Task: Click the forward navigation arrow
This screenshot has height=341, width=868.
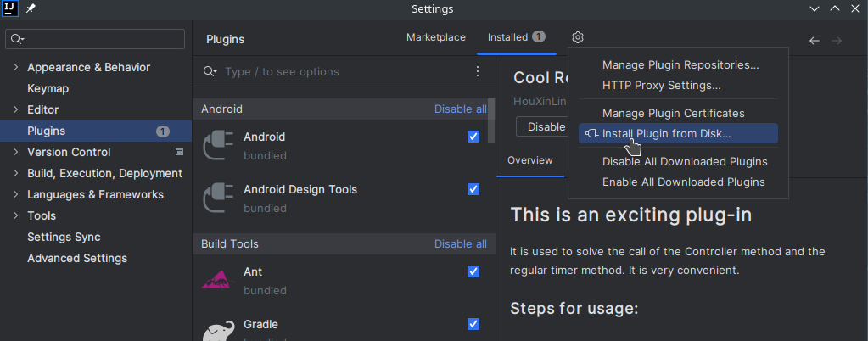Action: point(837,41)
